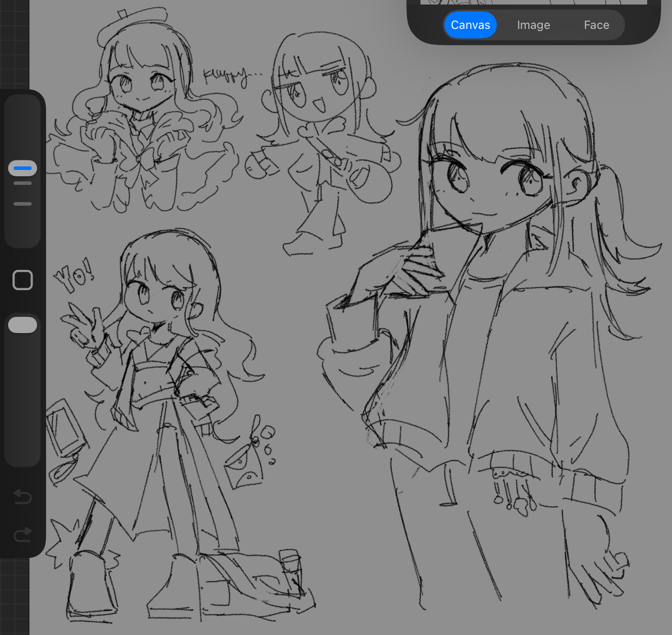672x635 pixels.
Task: Select the Image reference tab
Action: point(533,25)
